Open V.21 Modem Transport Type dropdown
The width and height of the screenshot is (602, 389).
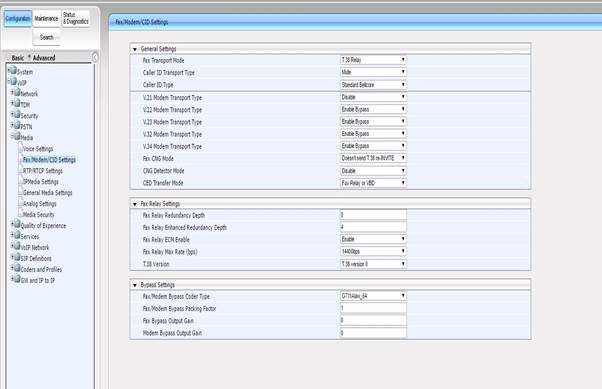pos(373,97)
